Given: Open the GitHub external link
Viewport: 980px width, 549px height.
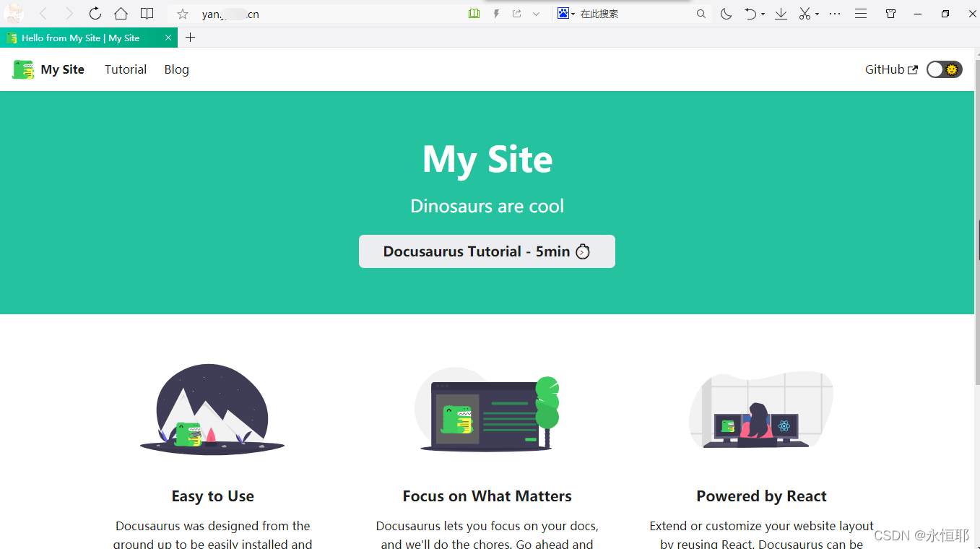Looking at the screenshot, I should pyautogui.click(x=892, y=69).
